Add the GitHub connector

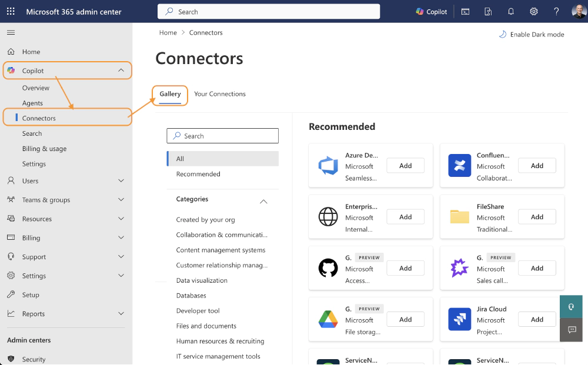[x=405, y=269]
